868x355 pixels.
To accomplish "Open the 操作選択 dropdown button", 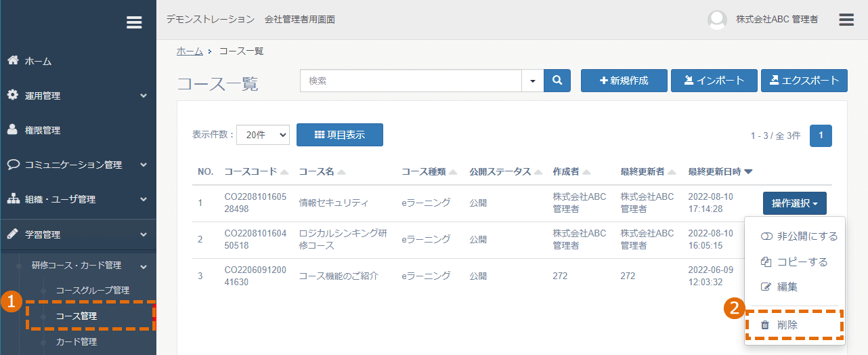I will [795, 203].
